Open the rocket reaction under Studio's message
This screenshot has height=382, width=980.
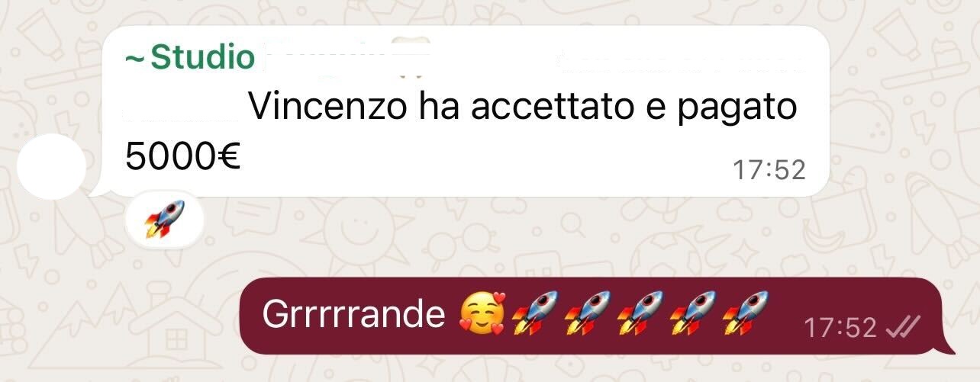(165, 219)
